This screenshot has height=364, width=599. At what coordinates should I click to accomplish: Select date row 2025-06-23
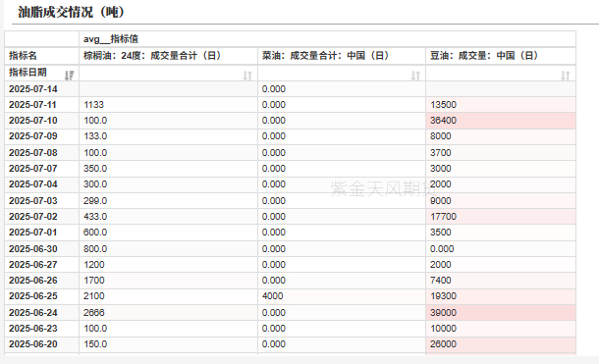tap(33, 328)
